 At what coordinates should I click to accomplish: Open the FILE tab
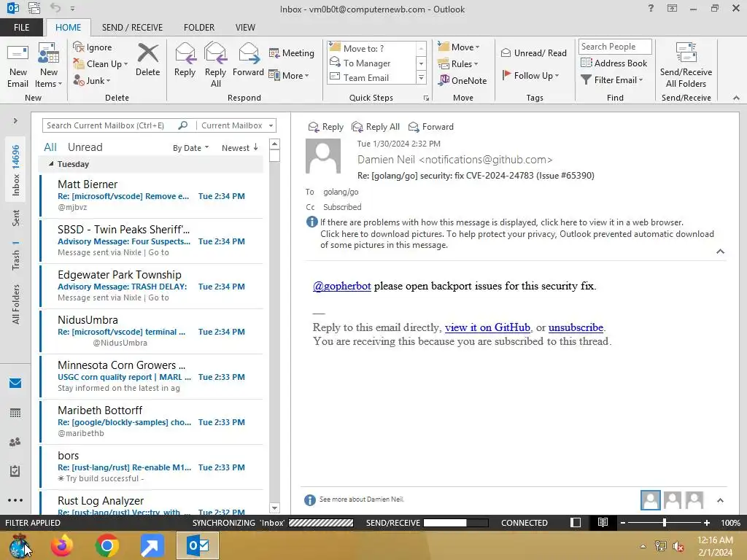tap(21, 27)
